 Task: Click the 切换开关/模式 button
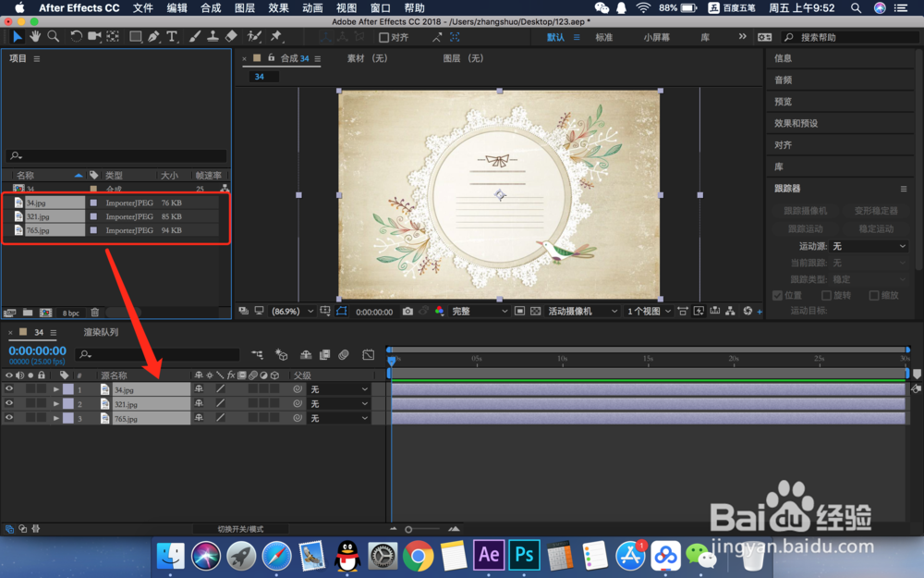click(x=240, y=529)
